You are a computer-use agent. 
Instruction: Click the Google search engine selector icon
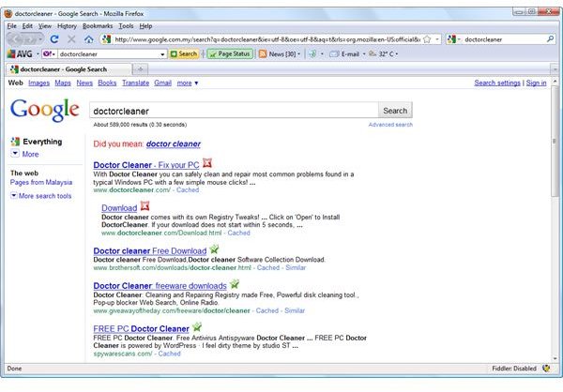coord(451,39)
